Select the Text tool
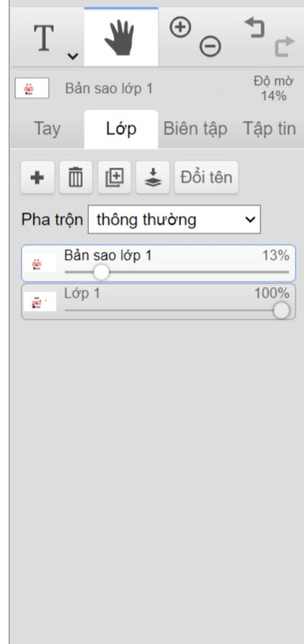304x644 pixels. click(x=44, y=38)
